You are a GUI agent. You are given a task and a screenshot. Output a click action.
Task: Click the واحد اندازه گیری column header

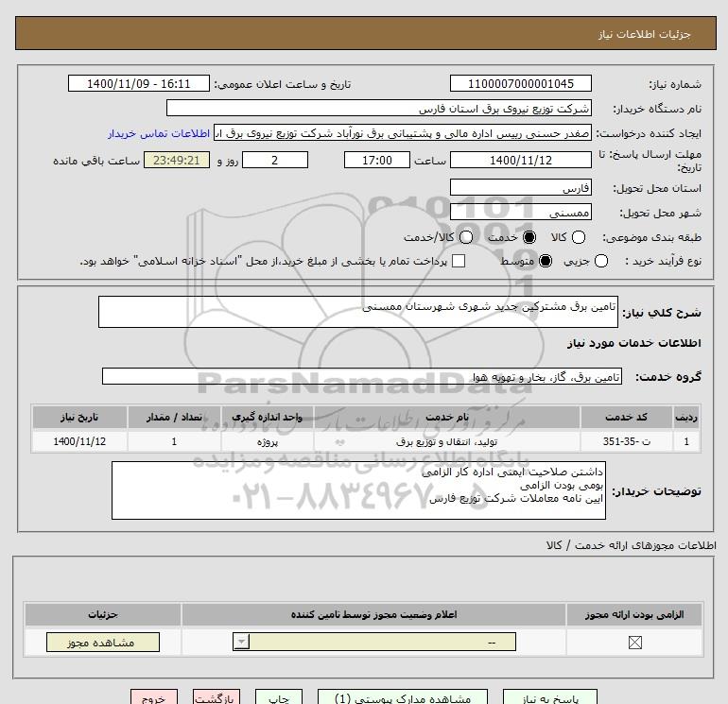268,417
